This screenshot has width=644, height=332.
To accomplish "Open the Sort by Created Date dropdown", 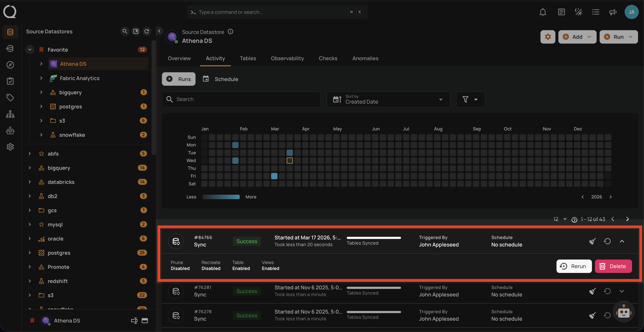I will [388, 99].
